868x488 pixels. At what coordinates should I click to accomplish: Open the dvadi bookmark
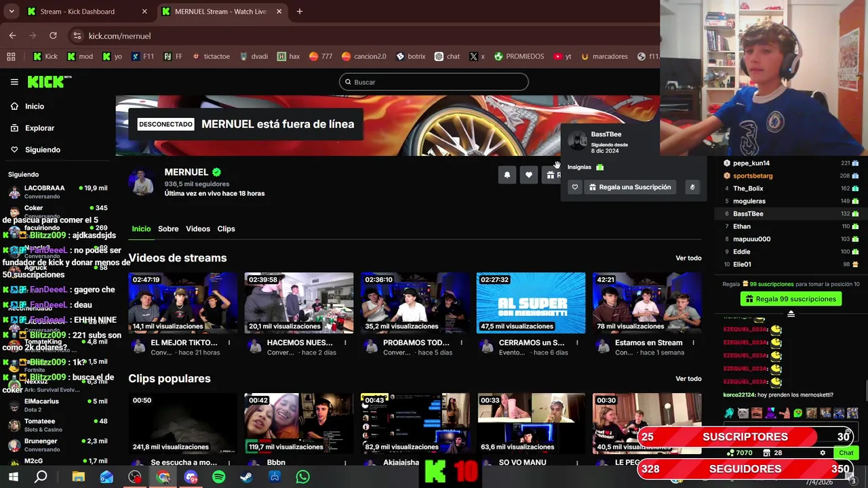click(254, 56)
